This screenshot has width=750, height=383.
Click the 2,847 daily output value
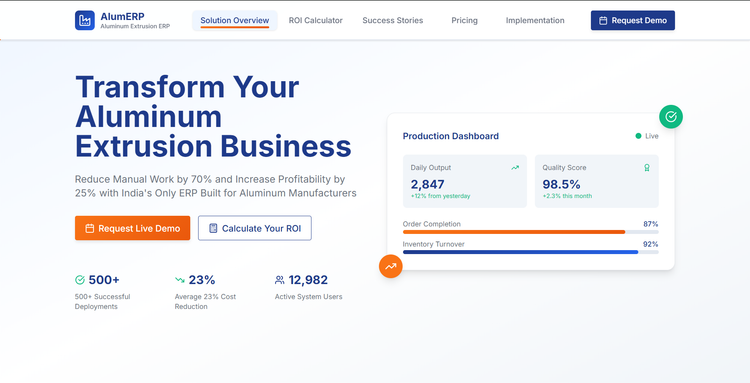coord(428,184)
